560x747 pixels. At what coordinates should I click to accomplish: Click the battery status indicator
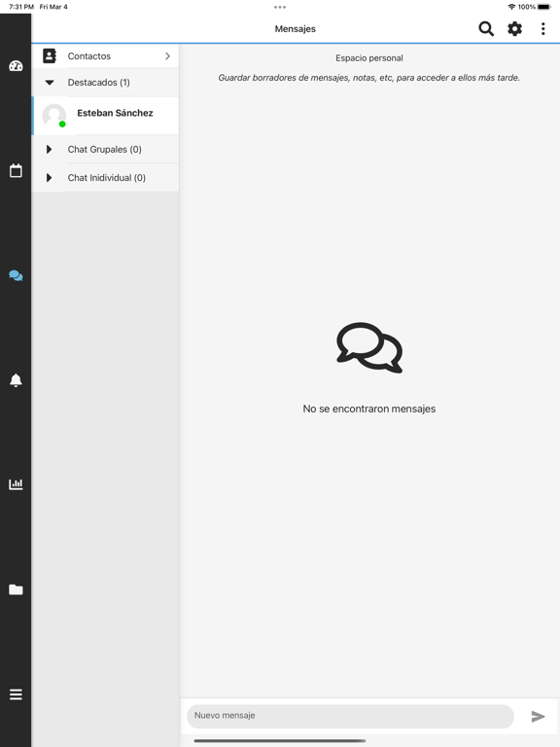544,7
